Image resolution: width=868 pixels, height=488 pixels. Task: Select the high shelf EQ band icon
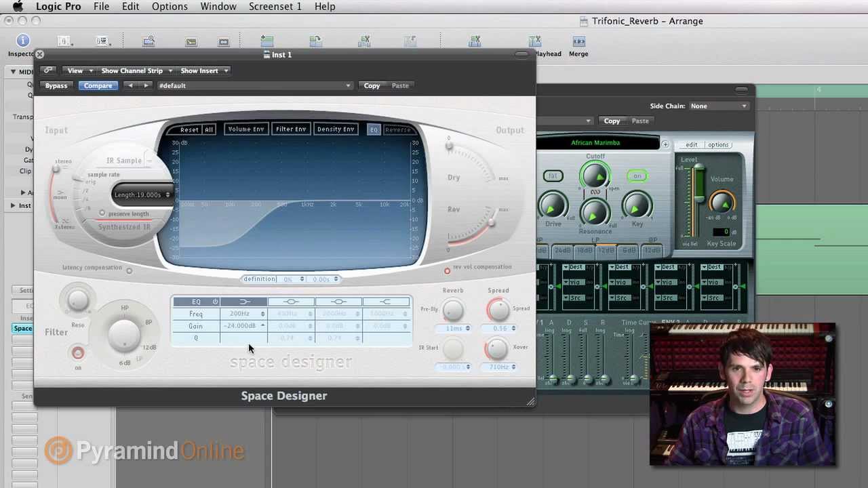pyautogui.click(x=386, y=302)
